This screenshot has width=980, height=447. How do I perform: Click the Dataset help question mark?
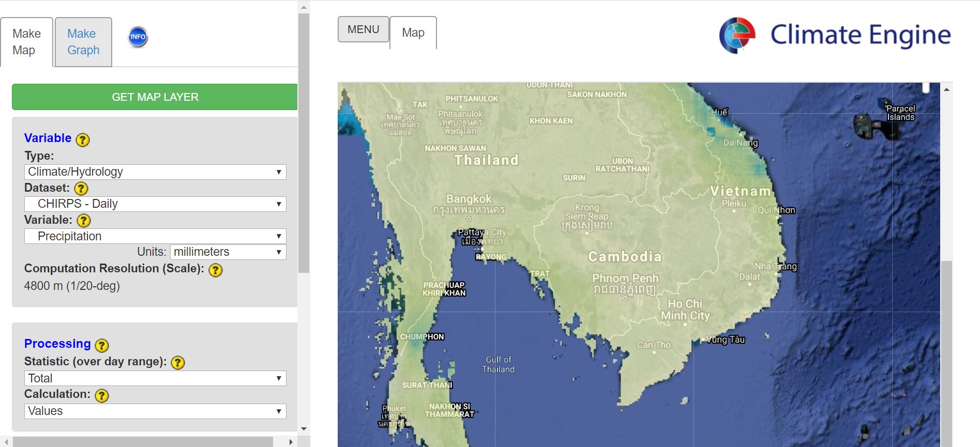tap(81, 189)
